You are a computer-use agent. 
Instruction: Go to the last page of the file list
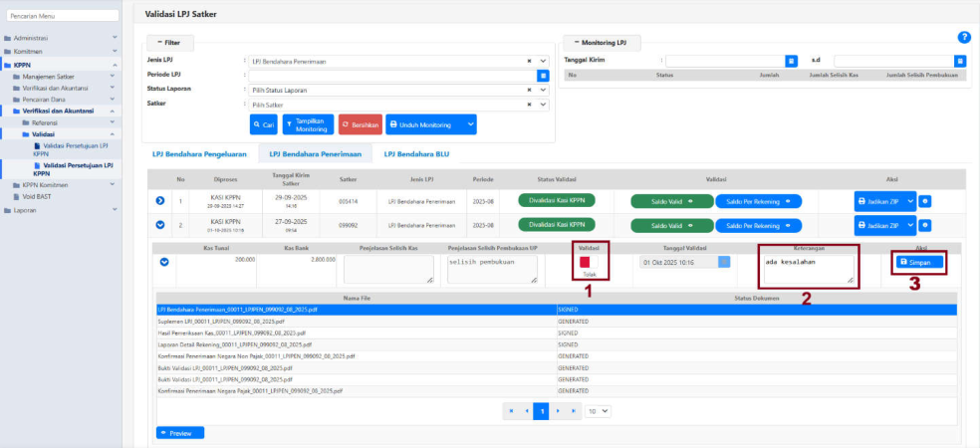pyautogui.click(x=573, y=410)
